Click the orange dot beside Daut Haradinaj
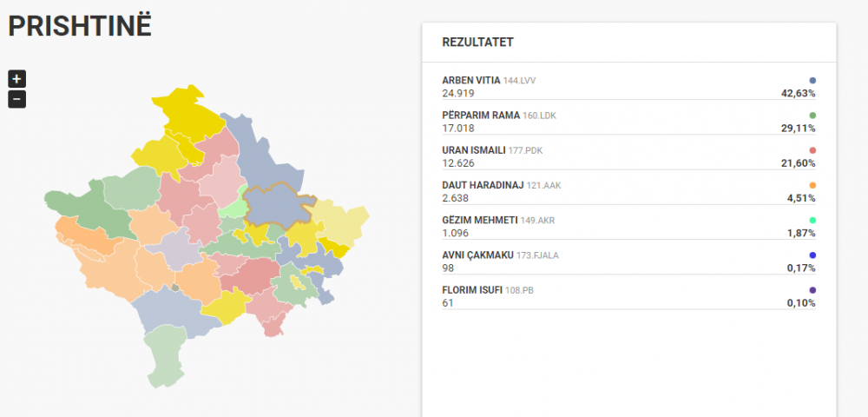The width and height of the screenshot is (868, 417). [812, 185]
